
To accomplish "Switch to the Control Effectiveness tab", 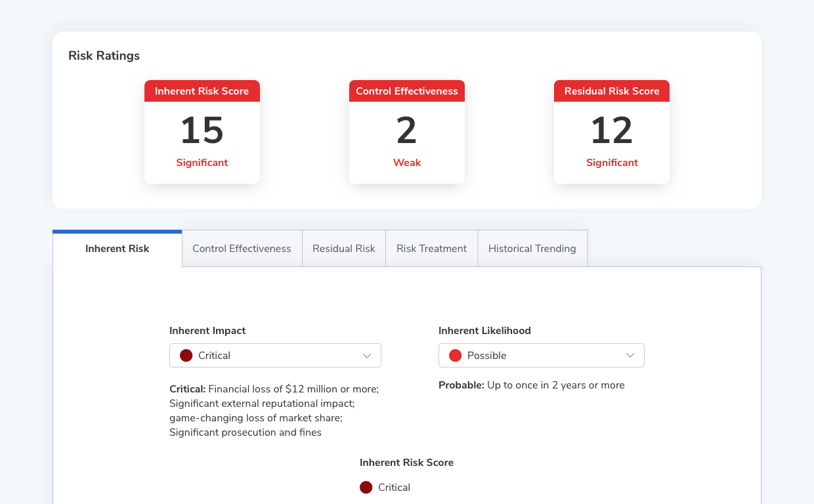I will point(242,248).
